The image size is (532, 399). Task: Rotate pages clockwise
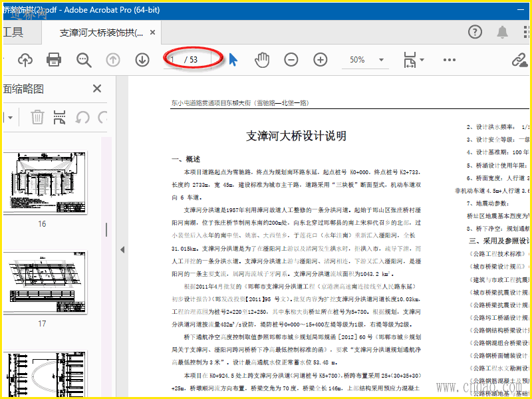pyautogui.click(x=102, y=118)
